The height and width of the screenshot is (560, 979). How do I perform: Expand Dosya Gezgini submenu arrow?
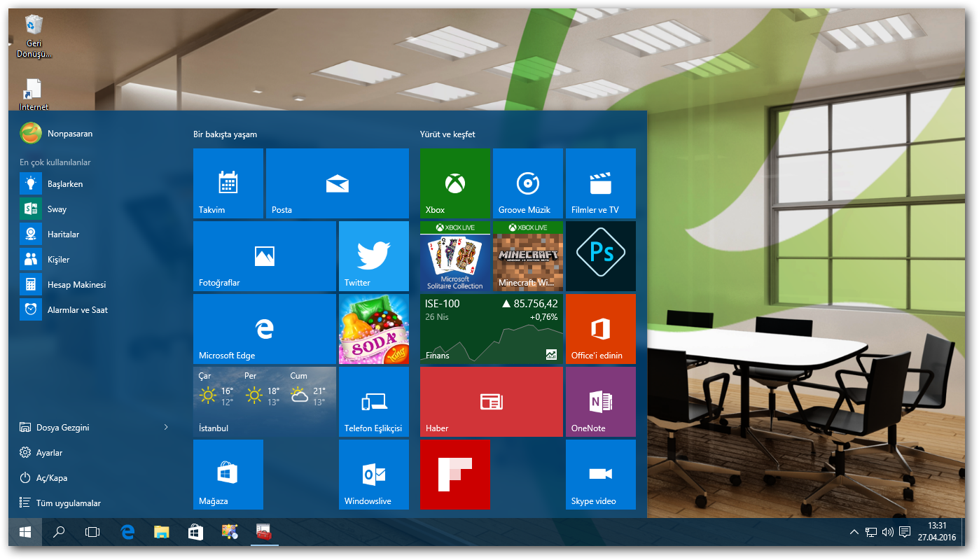tap(166, 427)
